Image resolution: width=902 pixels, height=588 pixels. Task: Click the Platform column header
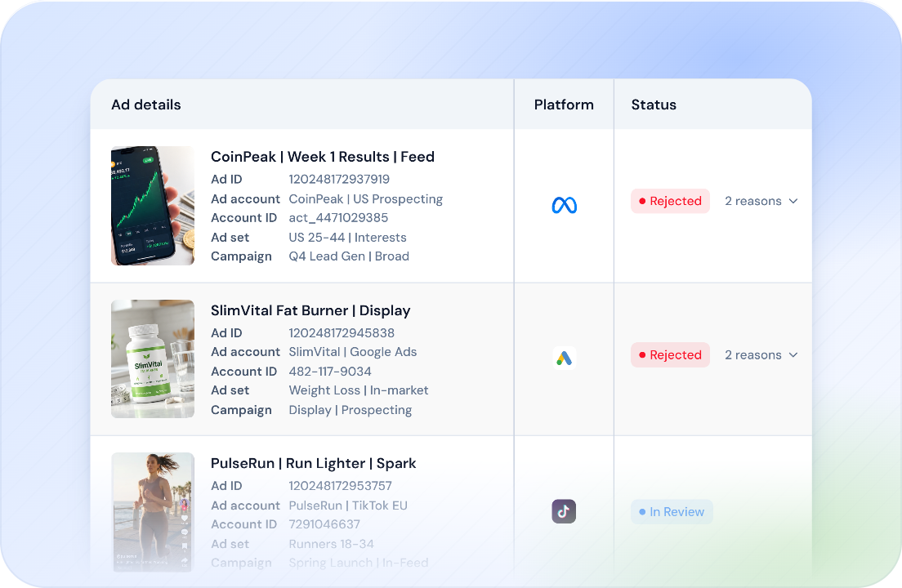564,105
